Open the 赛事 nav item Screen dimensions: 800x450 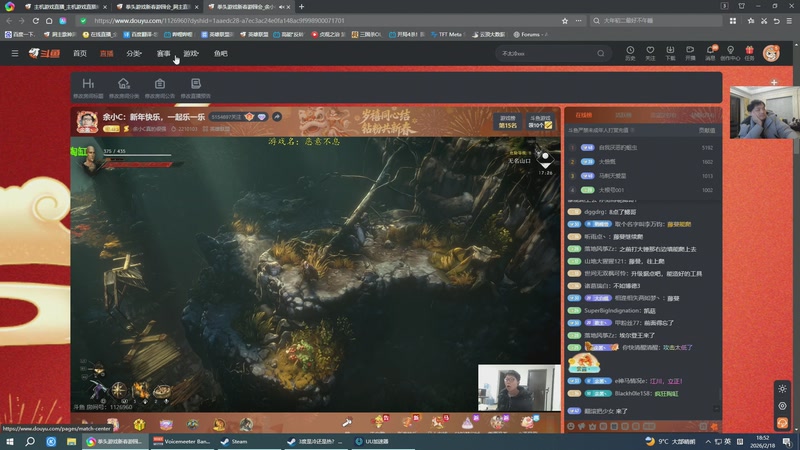(x=163, y=53)
